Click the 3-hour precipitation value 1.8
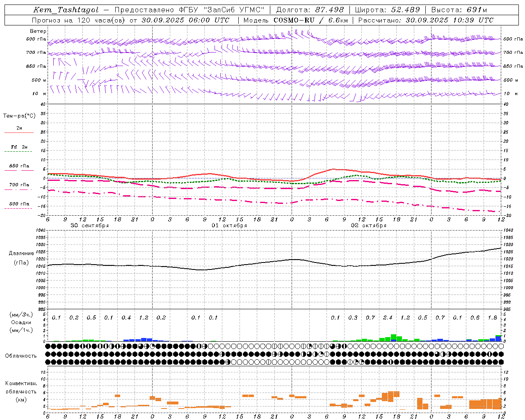Screen dimensions: 525x420 [x=492, y=317]
